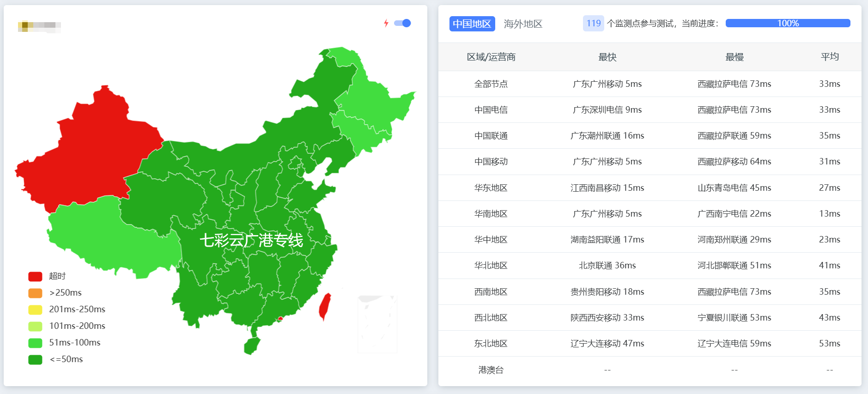Switch to the 中国地区 tab

pyautogui.click(x=472, y=24)
